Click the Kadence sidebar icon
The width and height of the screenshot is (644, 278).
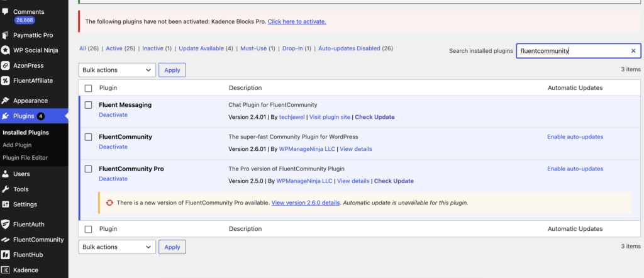point(5,270)
